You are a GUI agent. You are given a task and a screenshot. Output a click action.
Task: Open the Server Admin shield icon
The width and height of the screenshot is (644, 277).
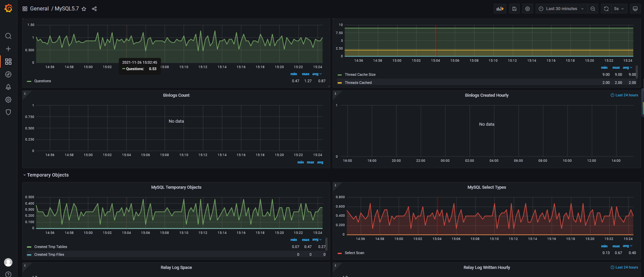coord(8,112)
